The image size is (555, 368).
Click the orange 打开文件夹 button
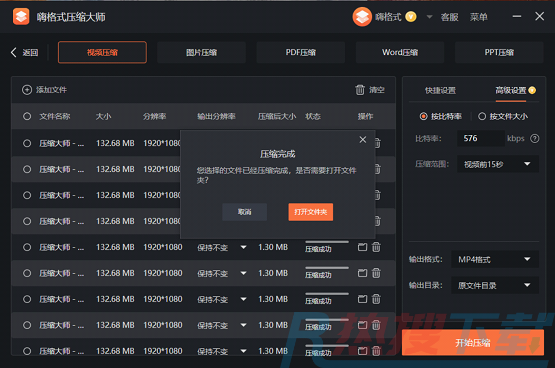(311, 212)
